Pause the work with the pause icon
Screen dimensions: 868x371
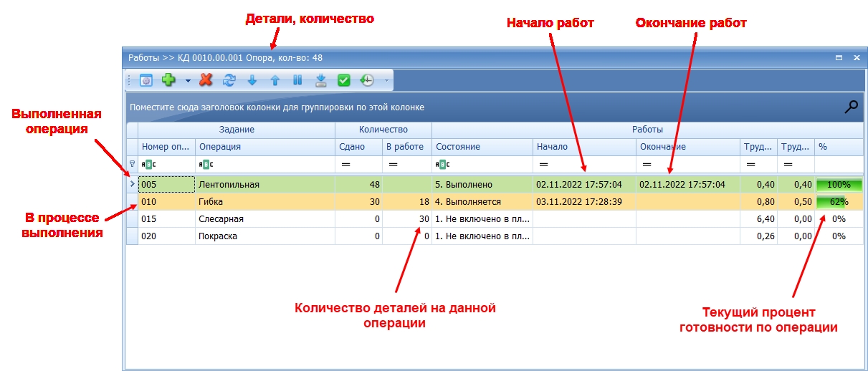coord(297,81)
